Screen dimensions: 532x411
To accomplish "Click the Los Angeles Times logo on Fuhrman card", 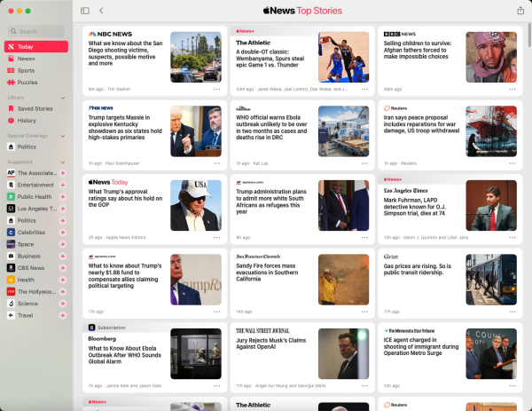I will [x=405, y=191].
